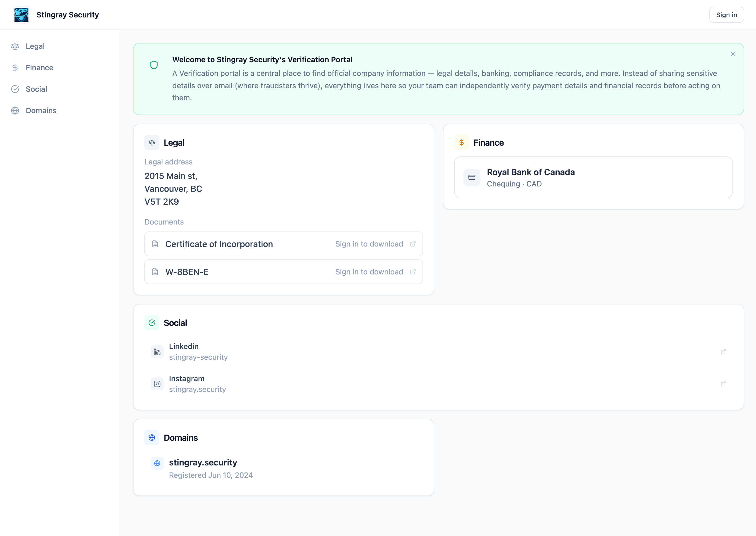The height and width of the screenshot is (536, 756).
Task: Click the document icon beside Certificate of Incorporation
Action: 155,244
